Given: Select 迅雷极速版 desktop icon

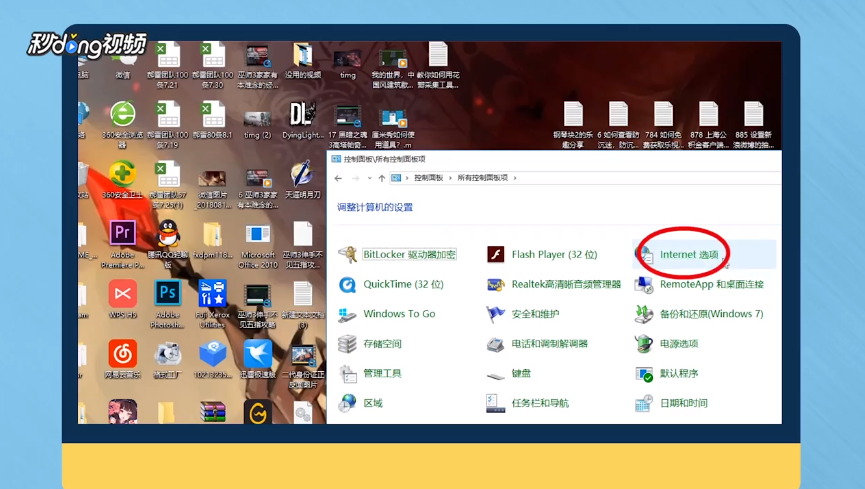Looking at the screenshot, I should [258, 360].
